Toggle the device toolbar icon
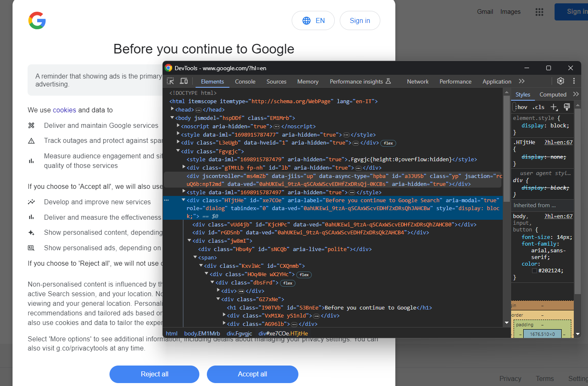The width and height of the screenshot is (588, 386). pos(183,81)
